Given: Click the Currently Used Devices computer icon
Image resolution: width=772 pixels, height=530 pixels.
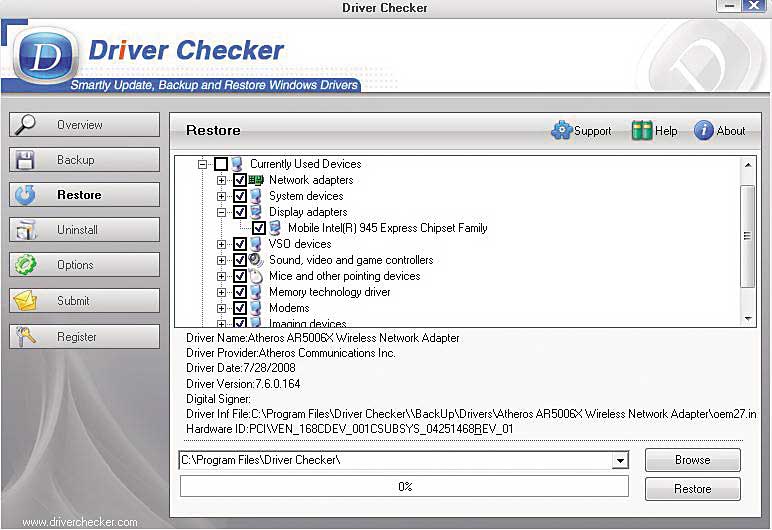Looking at the screenshot, I should click(237, 164).
